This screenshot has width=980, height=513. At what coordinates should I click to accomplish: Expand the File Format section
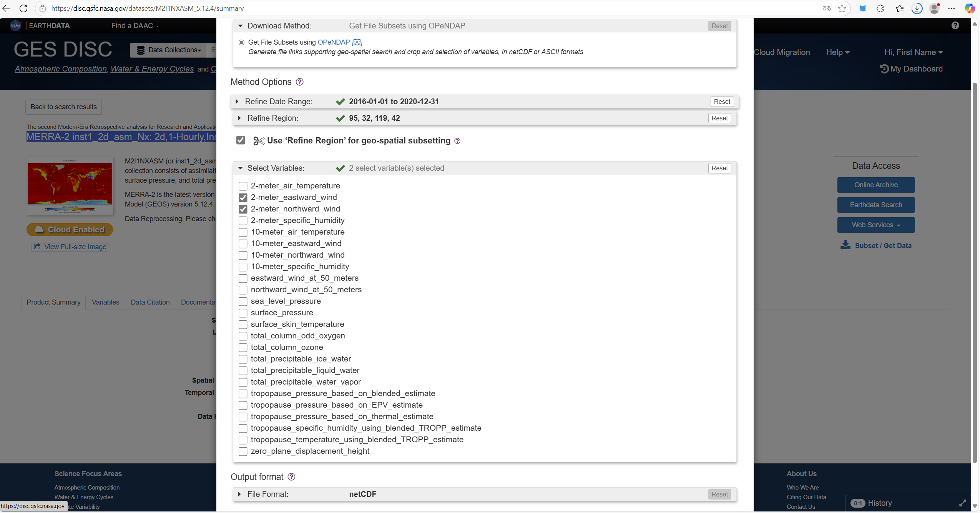(239, 494)
